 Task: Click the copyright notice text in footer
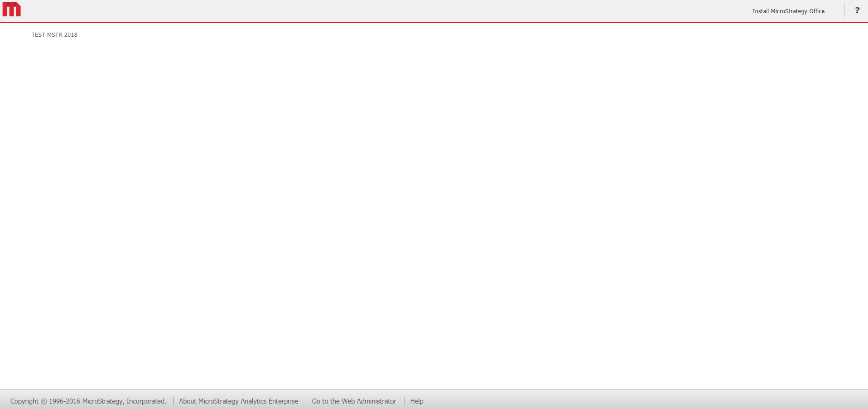coord(88,401)
